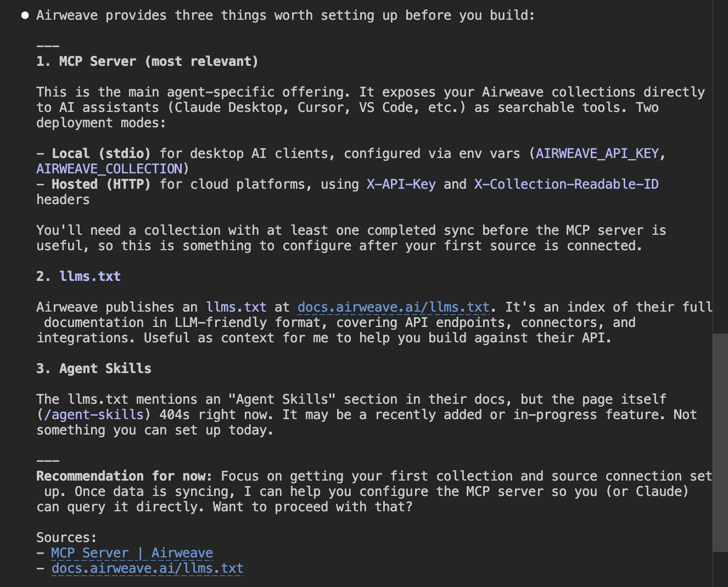Click the "Sources:" label

[66, 538]
